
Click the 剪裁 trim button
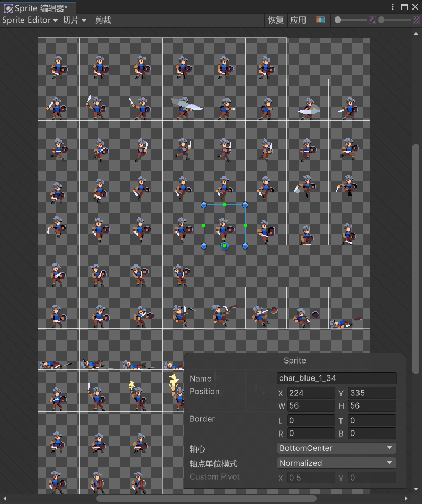click(x=103, y=20)
